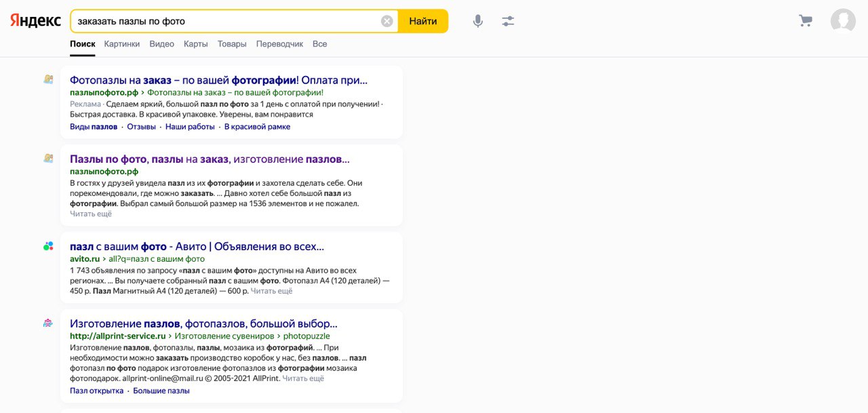Open the Большие пазлы sitelink
Viewport: 868px width, 413px height.
(x=161, y=391)
